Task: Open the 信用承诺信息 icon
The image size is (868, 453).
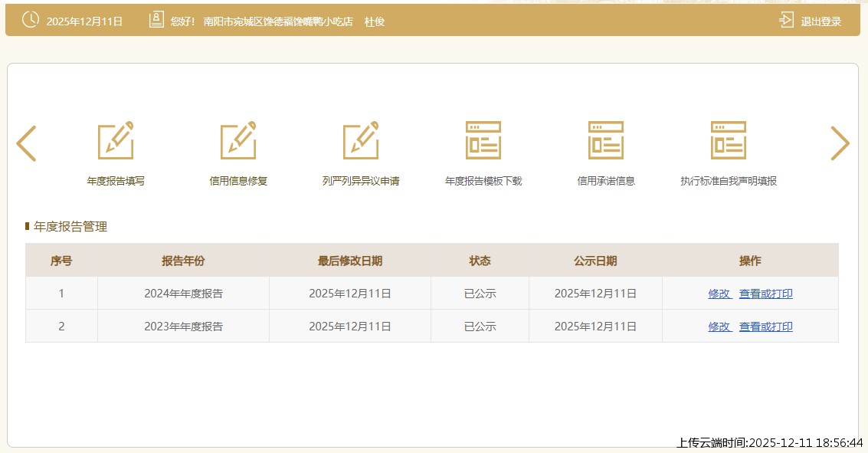Action: pyautogui.click(x=606, y=141)
